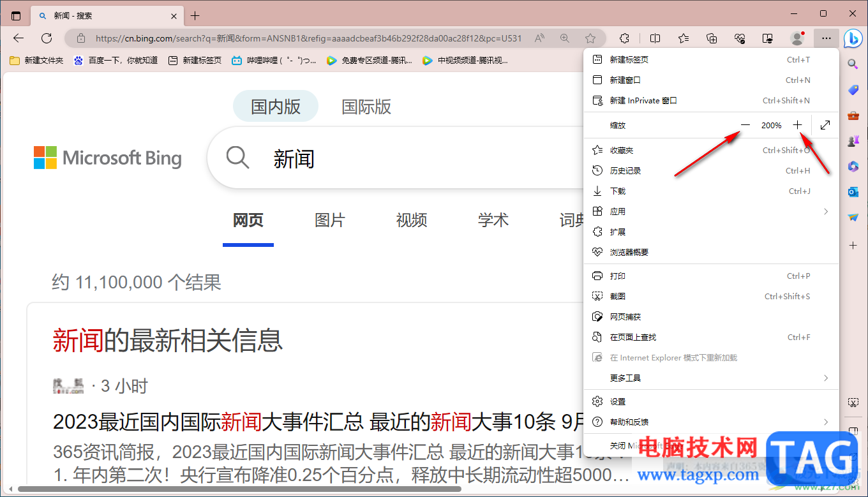Expand the 帮助和反馈 submenu
Screen dimensions: 868x497
711,422
